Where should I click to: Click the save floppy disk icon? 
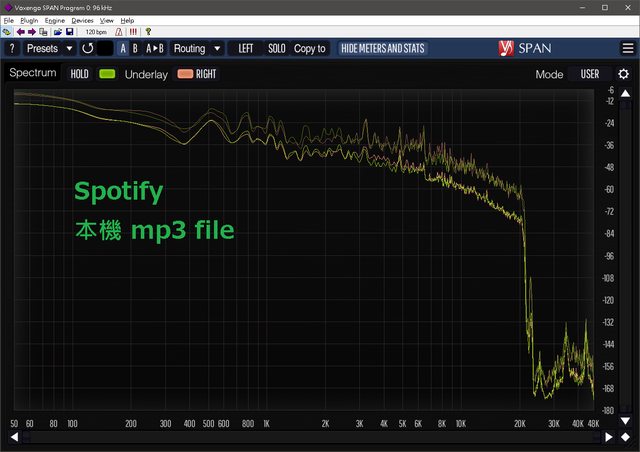70,32
